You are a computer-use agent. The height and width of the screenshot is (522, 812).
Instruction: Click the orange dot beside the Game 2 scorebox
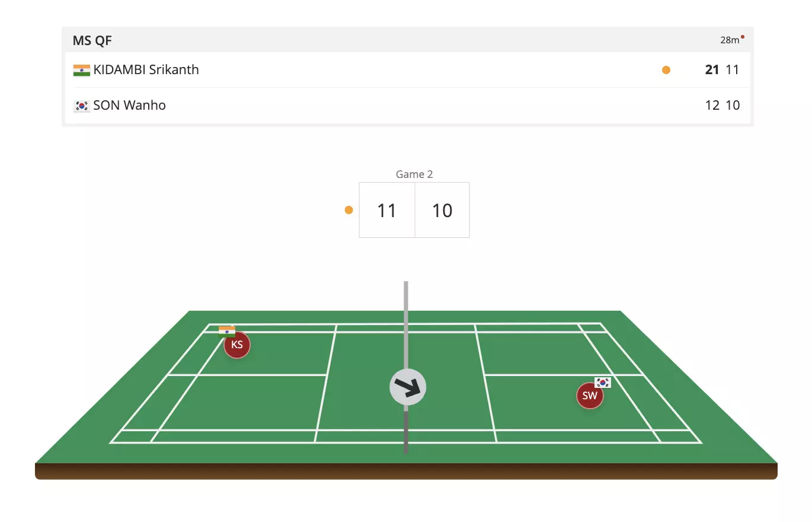[349, 210]
